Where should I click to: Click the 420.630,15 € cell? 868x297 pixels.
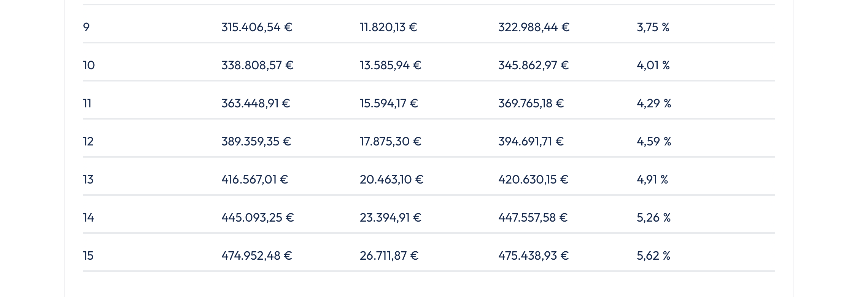[533, 179]
